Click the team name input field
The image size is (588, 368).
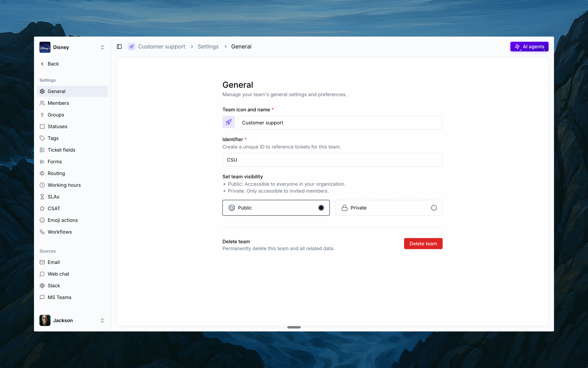[340, 123]
